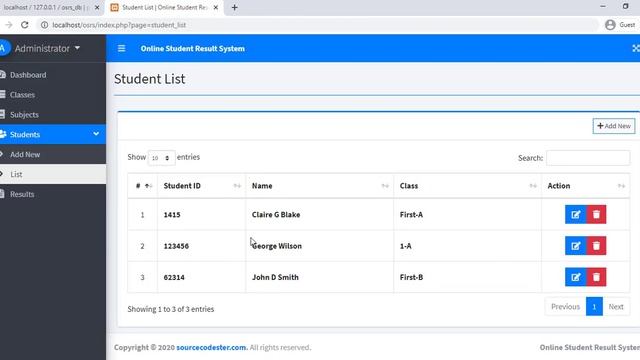Click the Previous pagination button
The height and width of the screenshot is (360, 640).
[565, 307]
